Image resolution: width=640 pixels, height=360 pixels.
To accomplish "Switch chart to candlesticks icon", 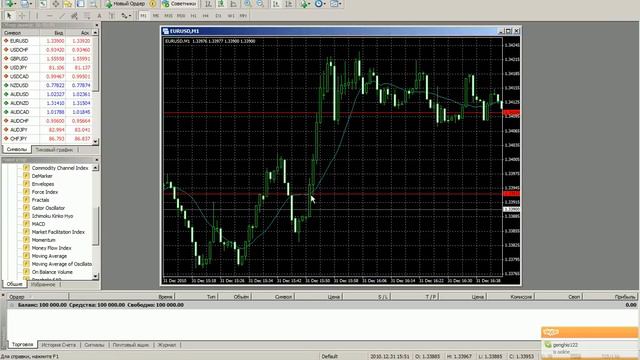I will (221, 4).
